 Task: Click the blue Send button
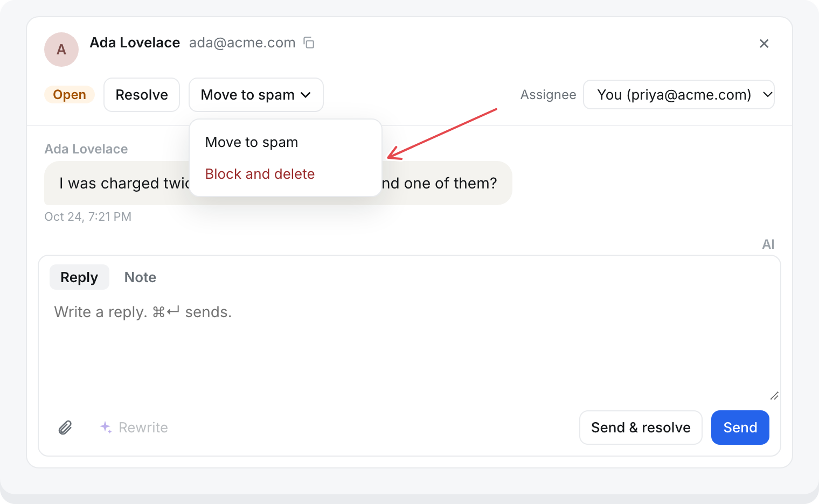click(740, 428)
